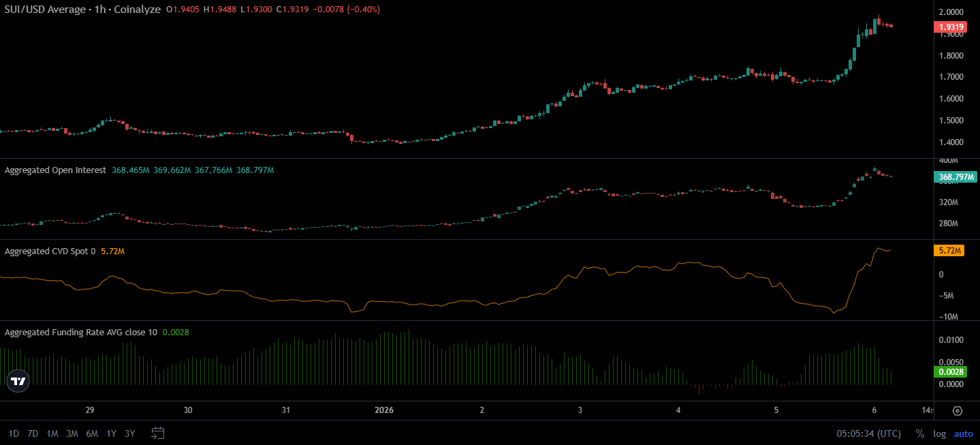Screen dimensions: 980x445
Task: Expand the Aggregated Open Interest legend
Action: coord(55,170)
